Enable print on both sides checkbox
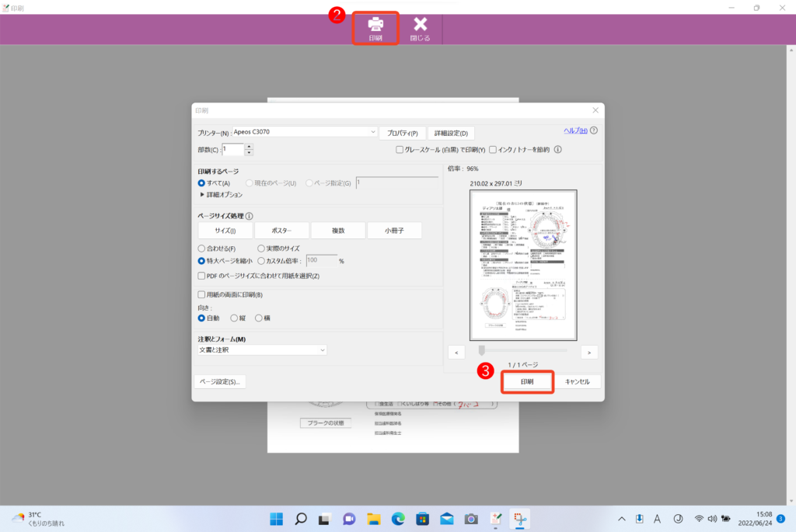Viewport: 796px width, 532px height. click(x=202, y=294)
